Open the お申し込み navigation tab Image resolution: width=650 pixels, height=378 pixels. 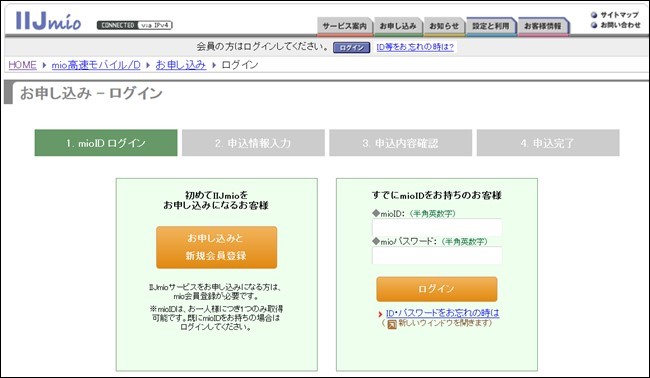click(x=398, y=26)
